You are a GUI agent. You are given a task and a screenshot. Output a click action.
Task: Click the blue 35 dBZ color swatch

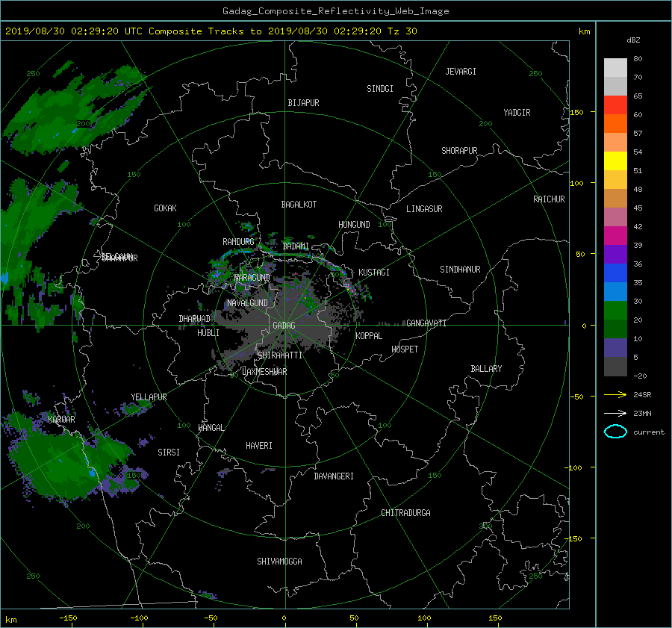[x=615, y=273]
